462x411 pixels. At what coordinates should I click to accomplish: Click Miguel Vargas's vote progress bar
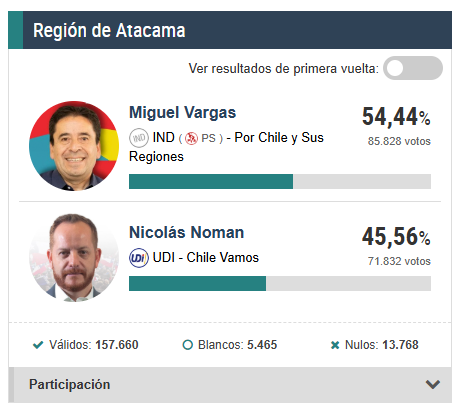tap(280, 181)
